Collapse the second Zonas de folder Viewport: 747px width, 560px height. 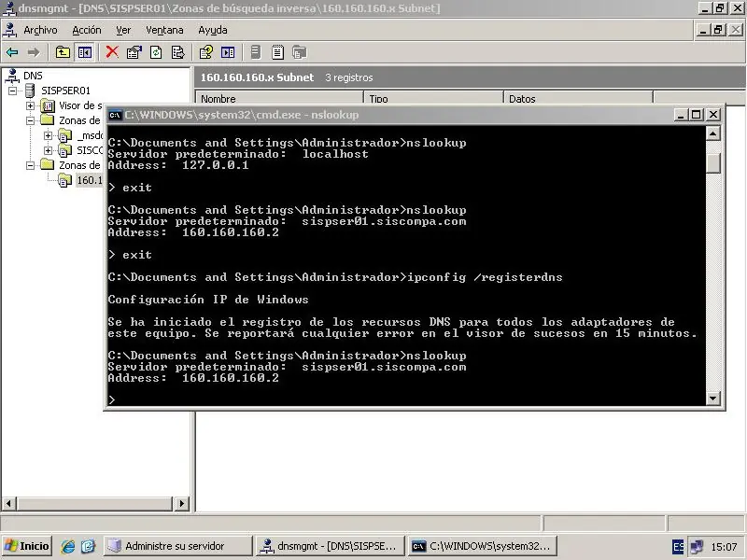pos(31,165)
